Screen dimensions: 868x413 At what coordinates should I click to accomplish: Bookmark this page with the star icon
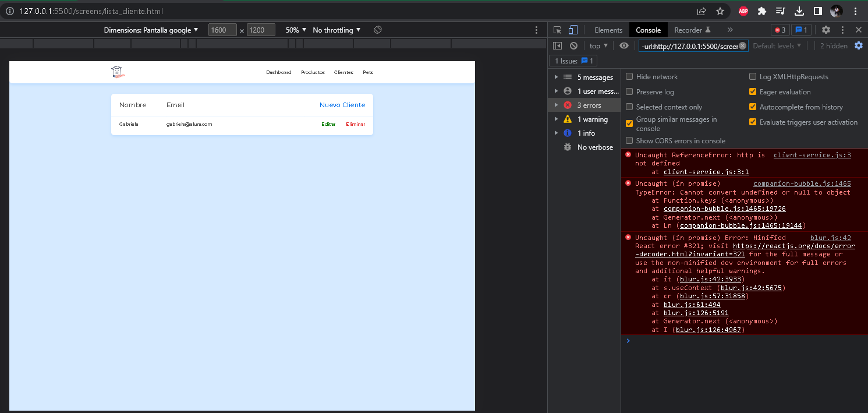pyautogui.click(x=720, y=11)
